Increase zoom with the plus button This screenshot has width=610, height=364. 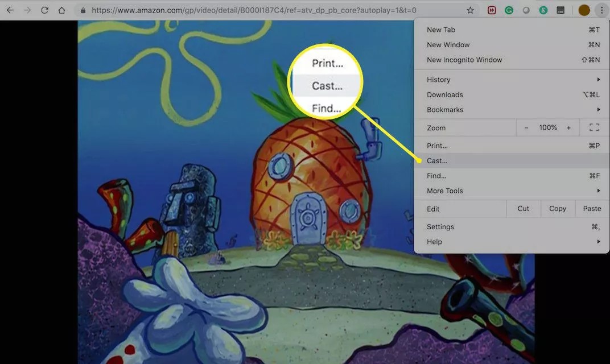[x=568, y=128]
